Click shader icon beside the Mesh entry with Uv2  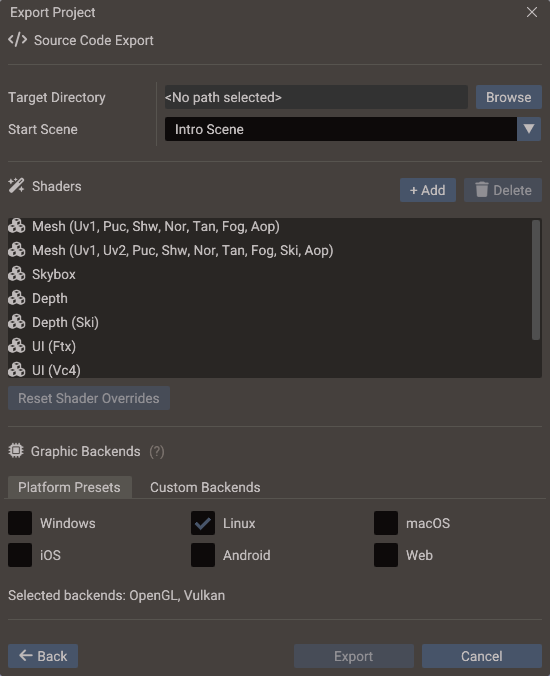pos(17,250)
